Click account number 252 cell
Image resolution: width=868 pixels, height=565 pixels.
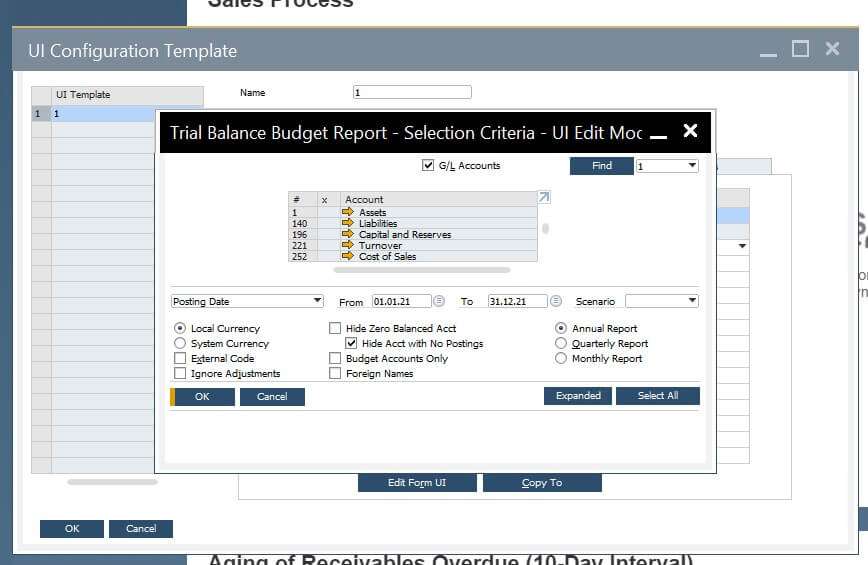303,257
